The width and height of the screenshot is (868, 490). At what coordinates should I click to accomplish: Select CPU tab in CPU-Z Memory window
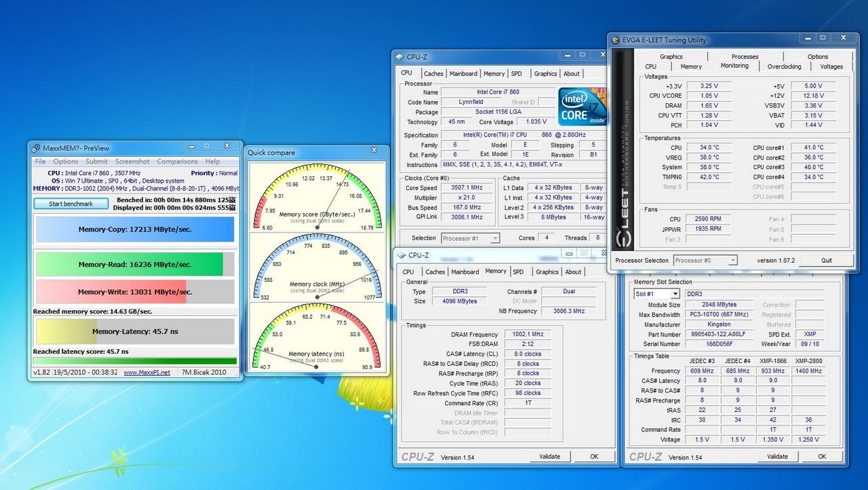[x=408, y=272]
